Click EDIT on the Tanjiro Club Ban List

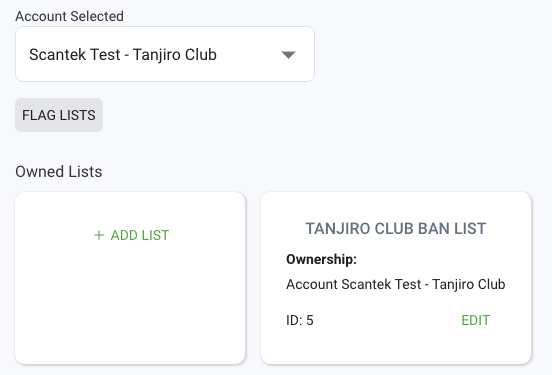pos(476,320)
